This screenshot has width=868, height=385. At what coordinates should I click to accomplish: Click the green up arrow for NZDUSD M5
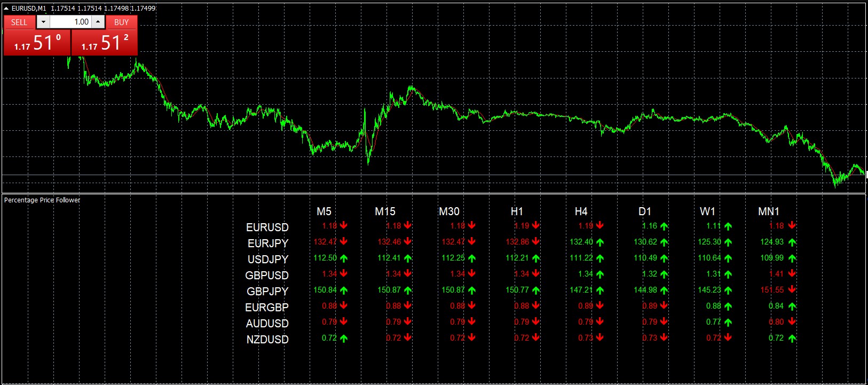[344, 338]
